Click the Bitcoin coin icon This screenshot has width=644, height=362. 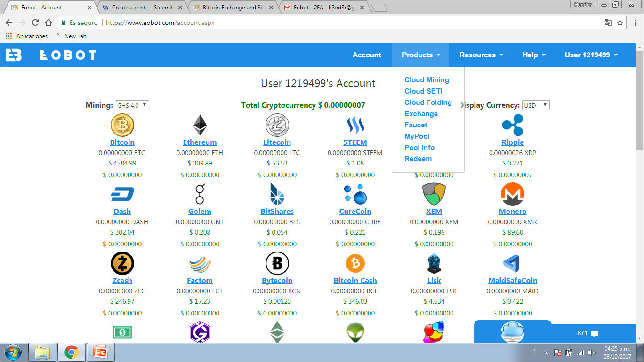122,125
